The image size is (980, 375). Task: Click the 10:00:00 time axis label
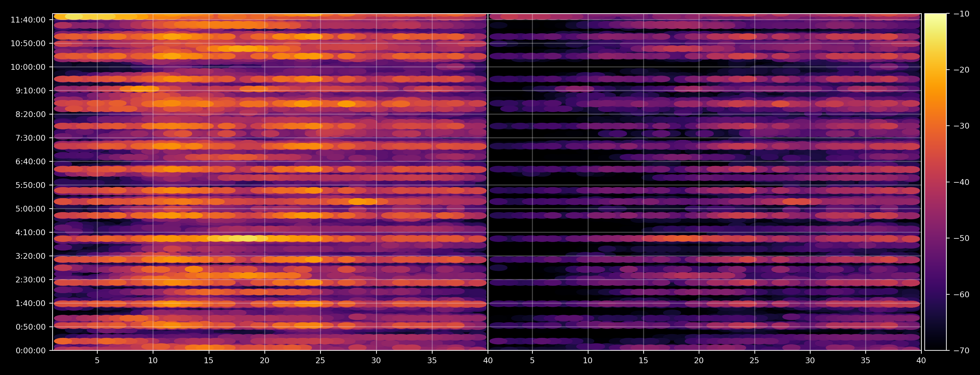(x=28, y=67)
